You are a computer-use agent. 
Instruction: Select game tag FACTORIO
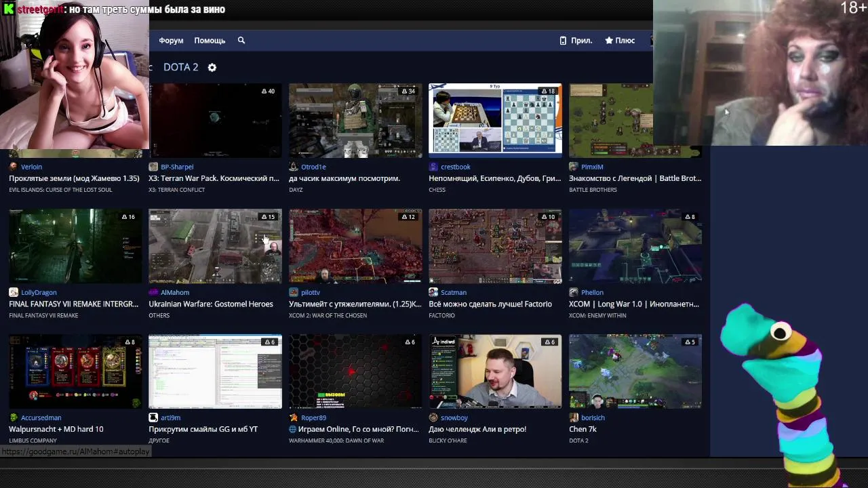coord(441,315)
